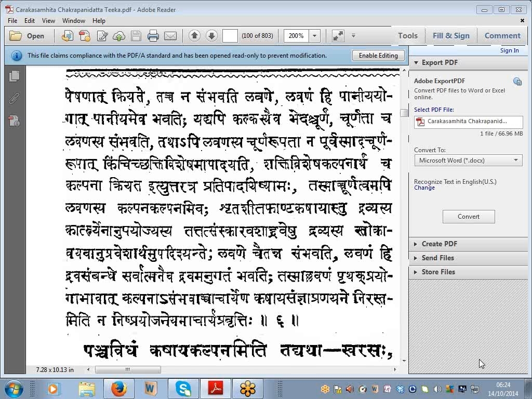The image size is (532, 399).
Task: Click the cloud upload icon
Action: [x=119, y=36]
